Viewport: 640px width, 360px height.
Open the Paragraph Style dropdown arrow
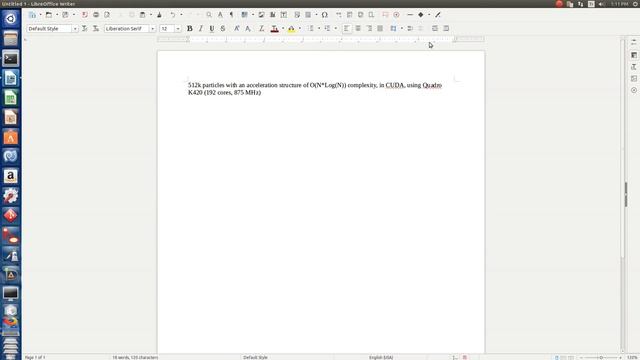75,29
